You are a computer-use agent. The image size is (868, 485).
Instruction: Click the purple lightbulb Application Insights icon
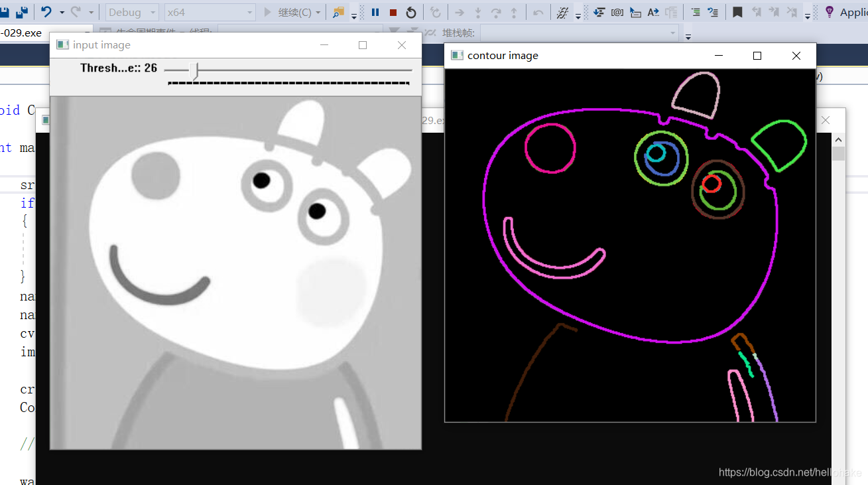click(829, 12)
